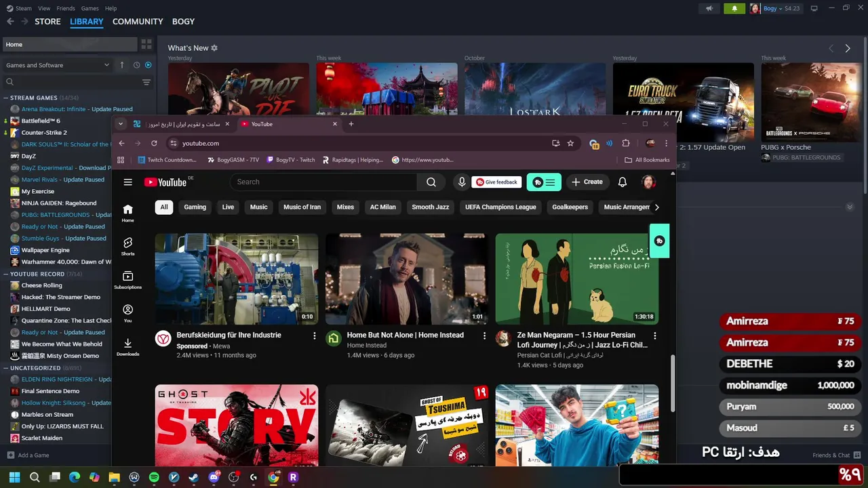Bookmark this page with the star icon
The image size is (868, 488).
pos(570,143)
